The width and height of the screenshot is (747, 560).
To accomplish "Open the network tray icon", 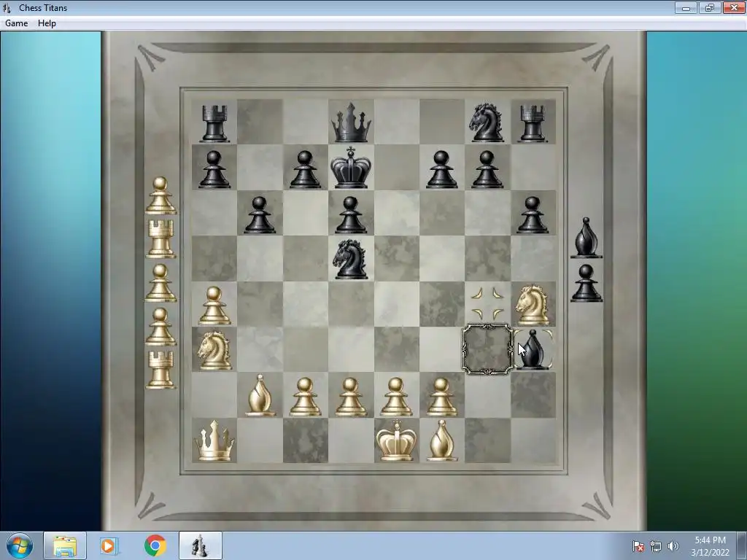I will [x=656, y=546].
